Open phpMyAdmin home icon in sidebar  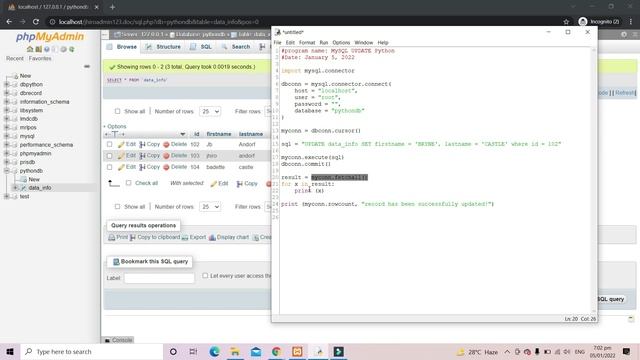[30, 49]
